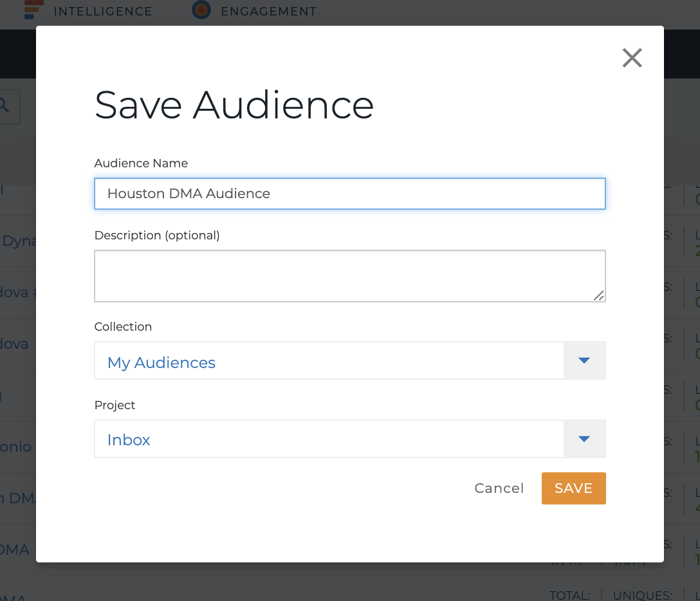
Task: Click the Description text area
Action: pos(350,276)
